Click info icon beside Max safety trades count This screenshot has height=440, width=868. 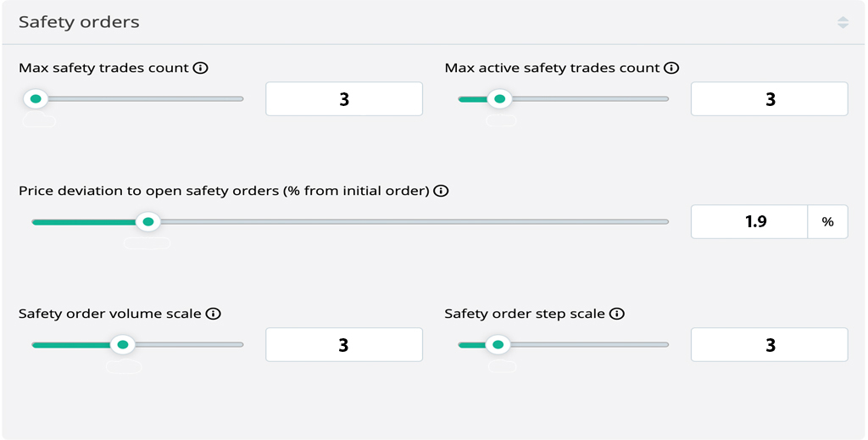click(x=201, y=68)
